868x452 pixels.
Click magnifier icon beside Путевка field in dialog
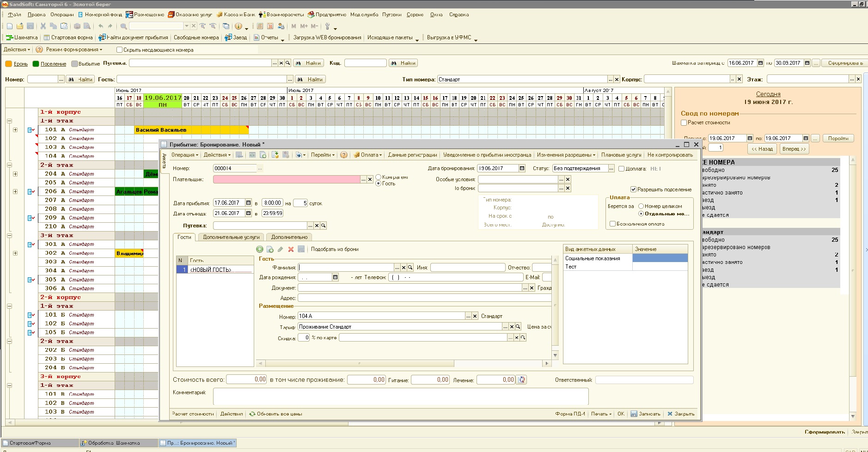click(x=324, y=226)
